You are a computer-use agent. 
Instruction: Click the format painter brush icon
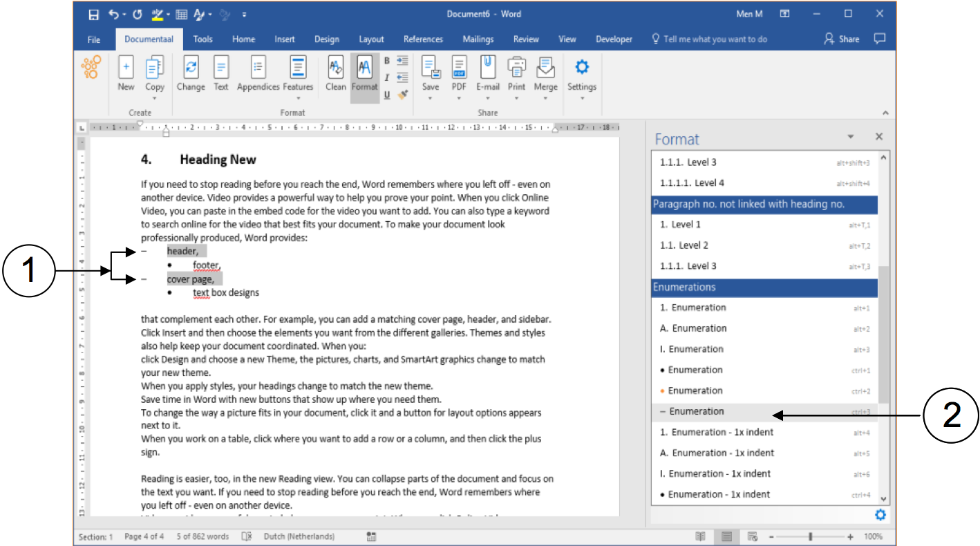[x=404, y=95]
